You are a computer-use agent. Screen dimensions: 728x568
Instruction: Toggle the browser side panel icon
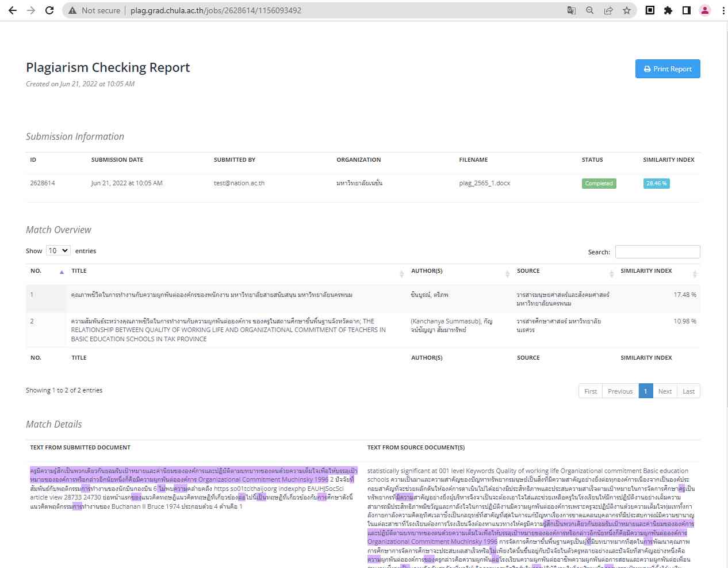pyautogui.click(x=686, y=10)
